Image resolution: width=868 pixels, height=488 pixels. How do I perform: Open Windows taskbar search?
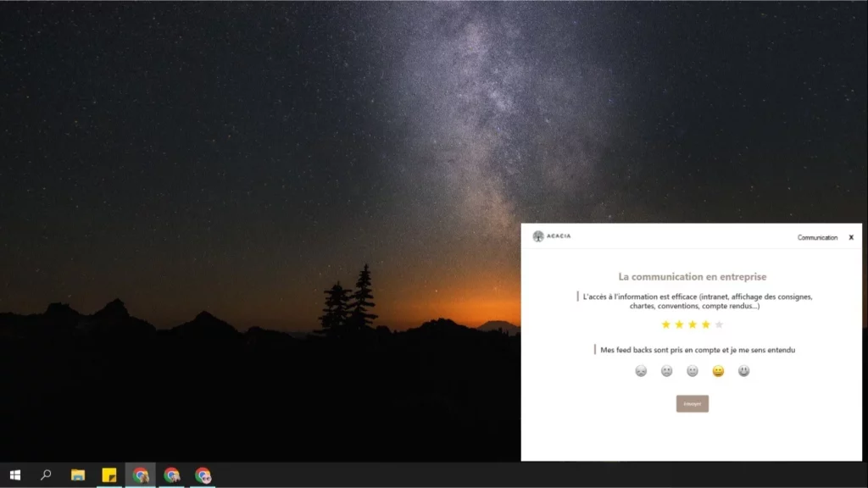(46, 475)
